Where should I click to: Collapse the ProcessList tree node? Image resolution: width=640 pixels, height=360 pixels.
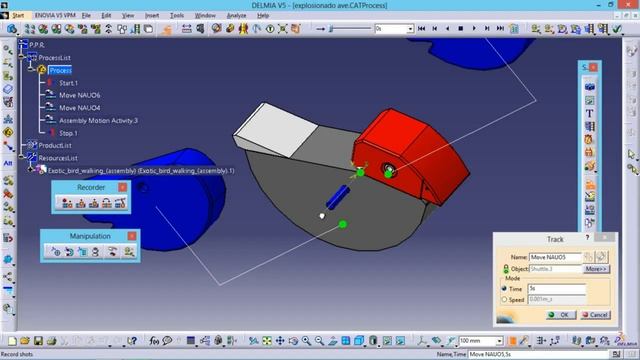click(x=22, y=58)
